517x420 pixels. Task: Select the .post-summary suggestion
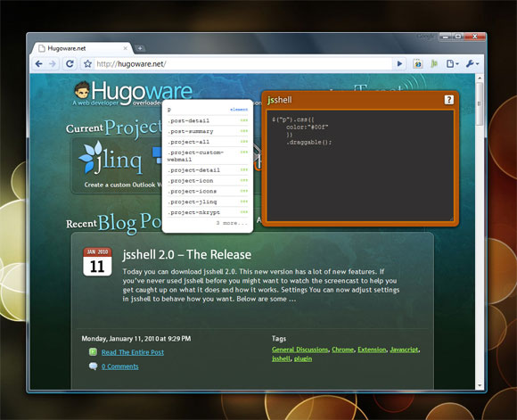[x=208, y=131]
